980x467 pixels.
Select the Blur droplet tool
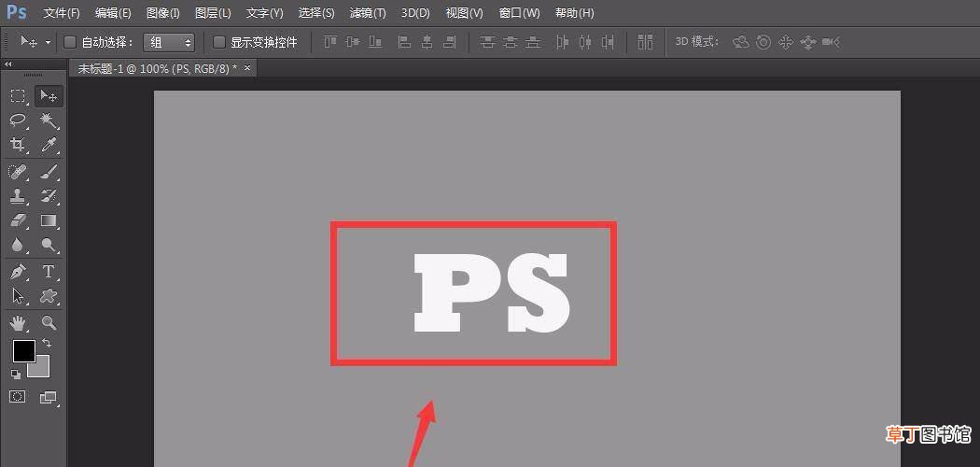(x=18, y=245)
